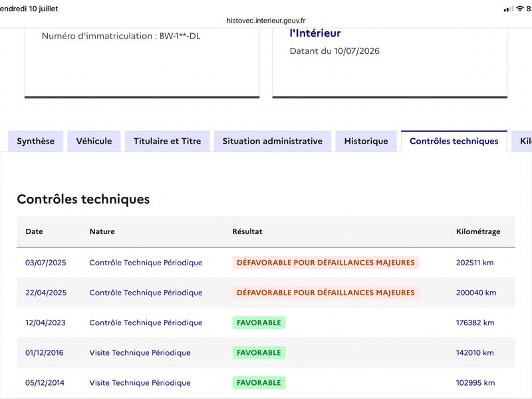
Task: Click the Kilométrage column header
Action: click(478, 231)
